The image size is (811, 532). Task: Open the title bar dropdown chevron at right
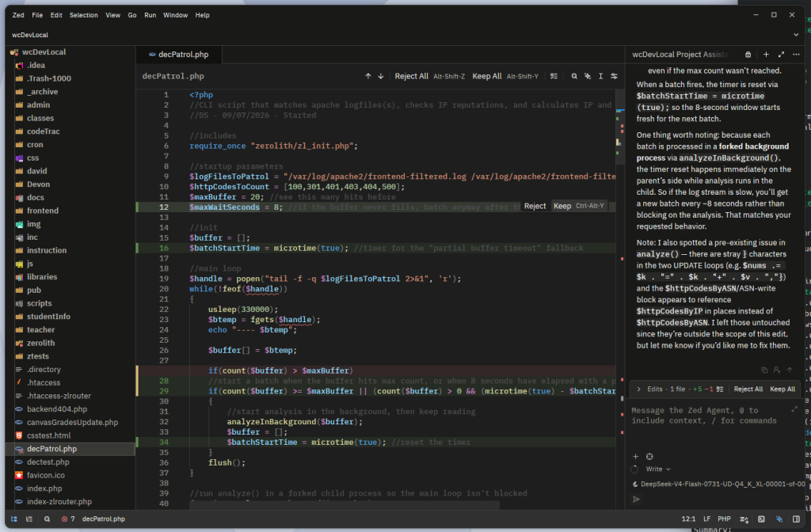click(x=796, y=35)
